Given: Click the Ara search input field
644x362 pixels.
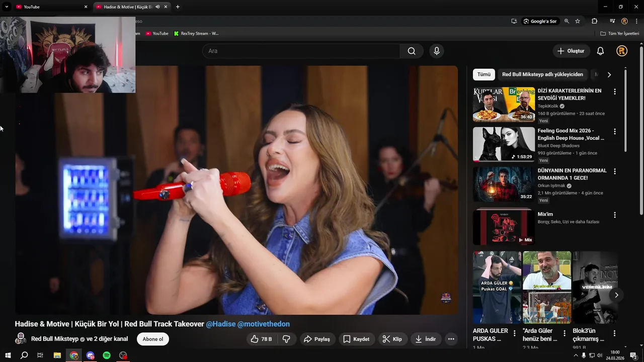Looking at the screenshot, I should pos(301,51).
